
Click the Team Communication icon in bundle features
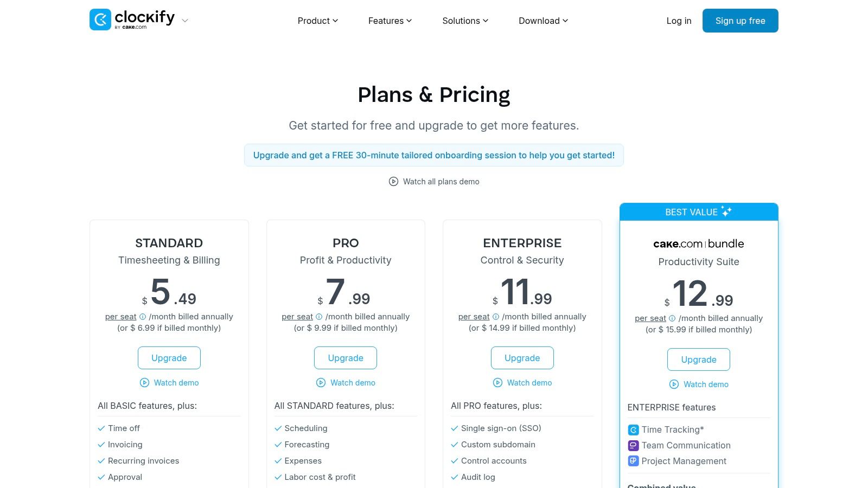pyautogui.click(x=633, y=445)
